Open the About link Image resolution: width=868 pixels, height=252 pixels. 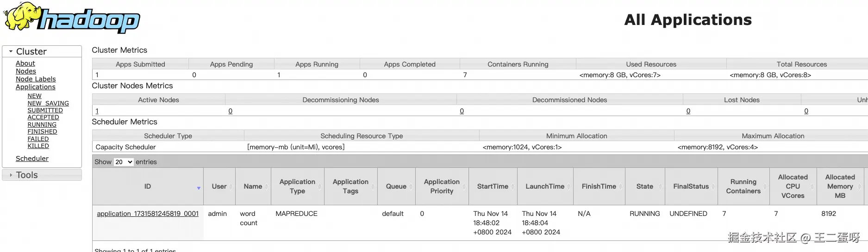(25, 63)
